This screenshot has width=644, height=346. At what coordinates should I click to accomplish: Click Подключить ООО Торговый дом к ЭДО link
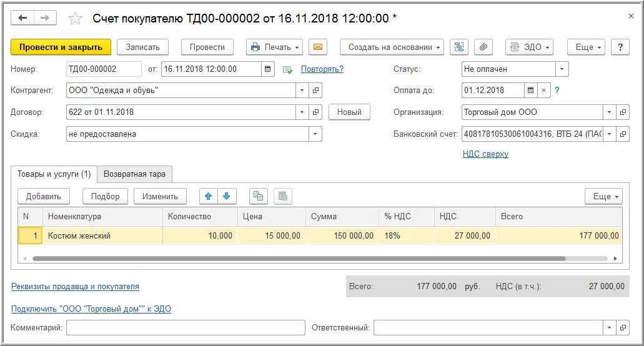click(91, 309)
